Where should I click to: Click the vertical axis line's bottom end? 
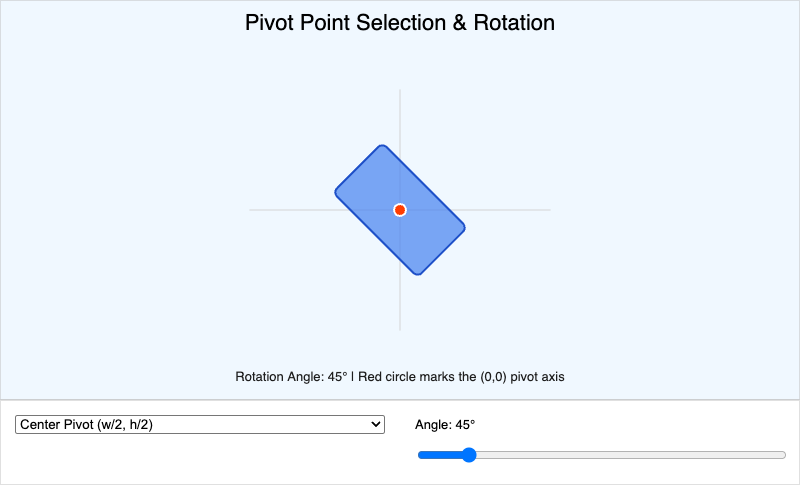click(x=400, y=328)
